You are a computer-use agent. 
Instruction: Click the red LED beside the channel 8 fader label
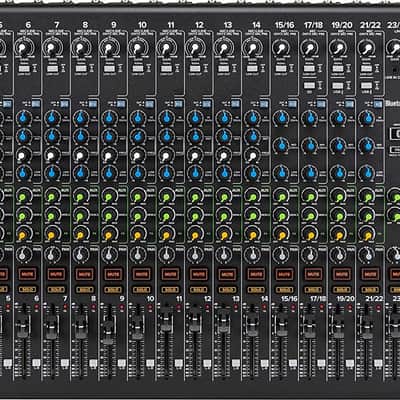tap(93, 306)
